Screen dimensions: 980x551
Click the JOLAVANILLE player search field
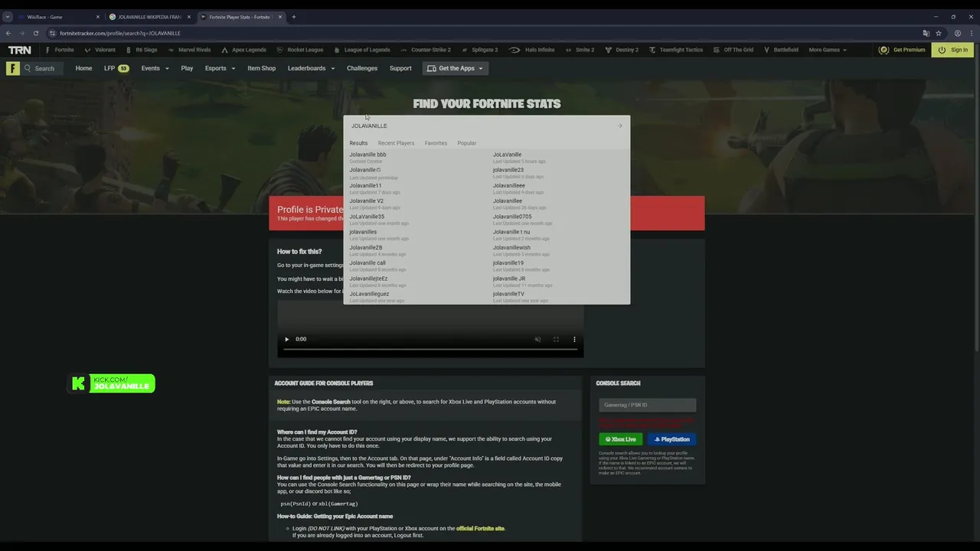tap(481, 126)
